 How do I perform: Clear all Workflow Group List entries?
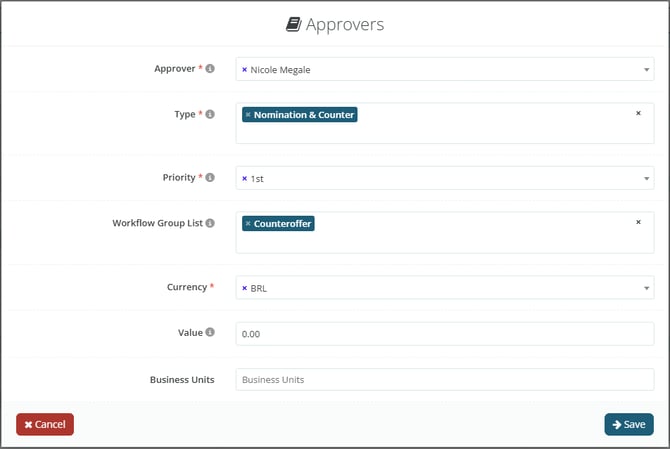(638, 222)
